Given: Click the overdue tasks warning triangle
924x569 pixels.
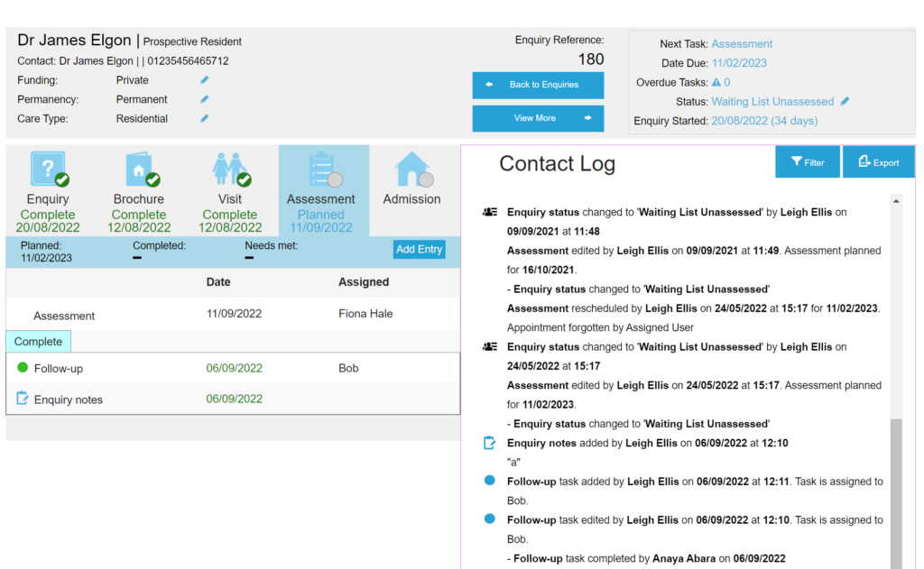Looking at the screenshot, I should 716,82.
